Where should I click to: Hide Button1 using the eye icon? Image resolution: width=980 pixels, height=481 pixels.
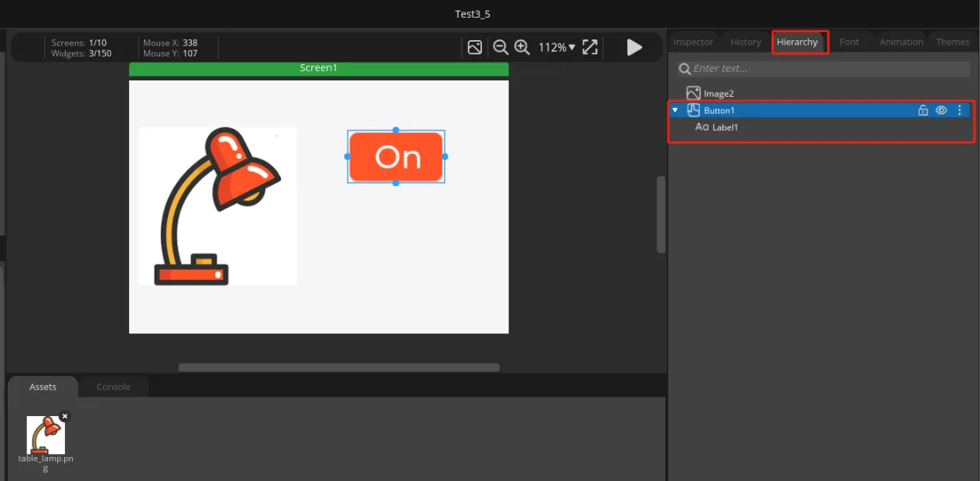pyautogui.click(x=941, y=111)
